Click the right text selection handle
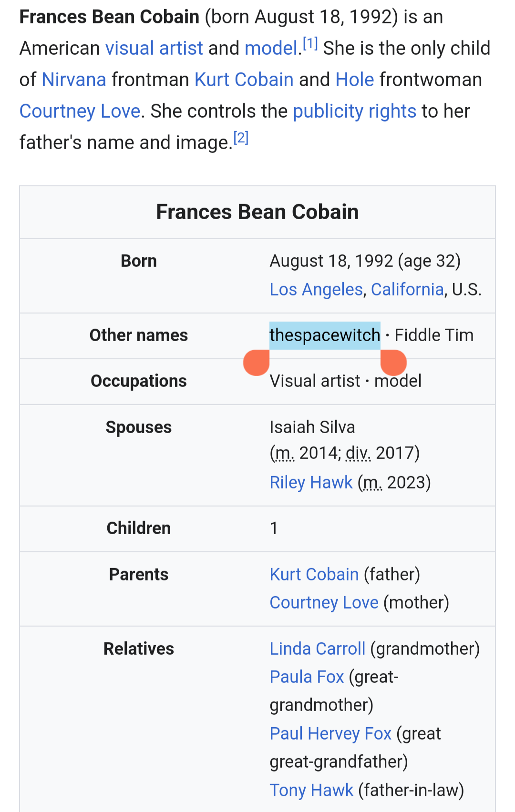Image resolution: width=515 pixels, height=812 pixels. coord(393,363)
